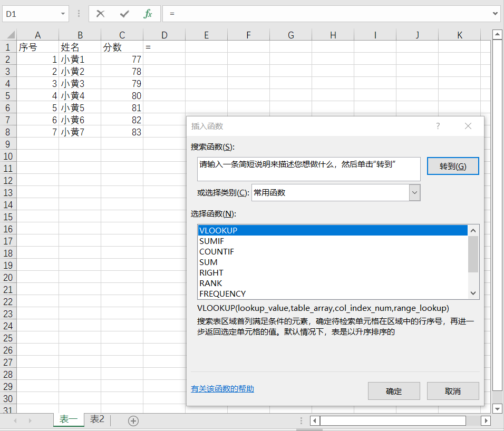504x431 pixels.
Task: Click the 转到(G) button
Action: pos(453,166)
